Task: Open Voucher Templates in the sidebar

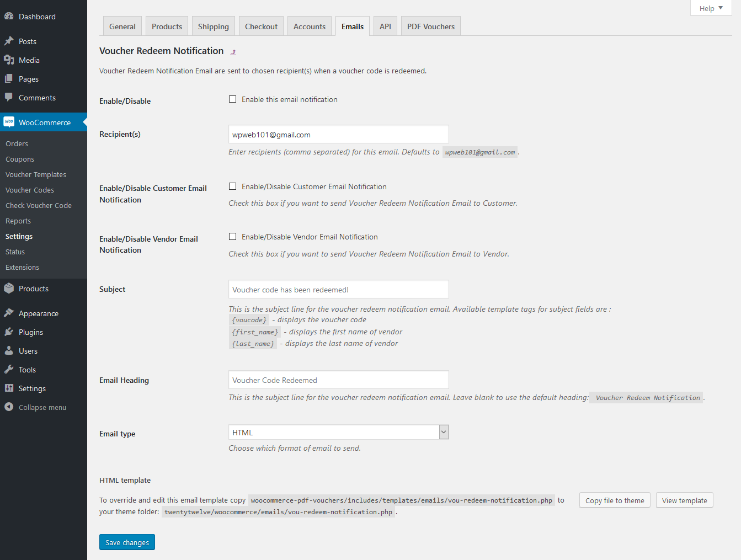Action: [x=36, y=174]
